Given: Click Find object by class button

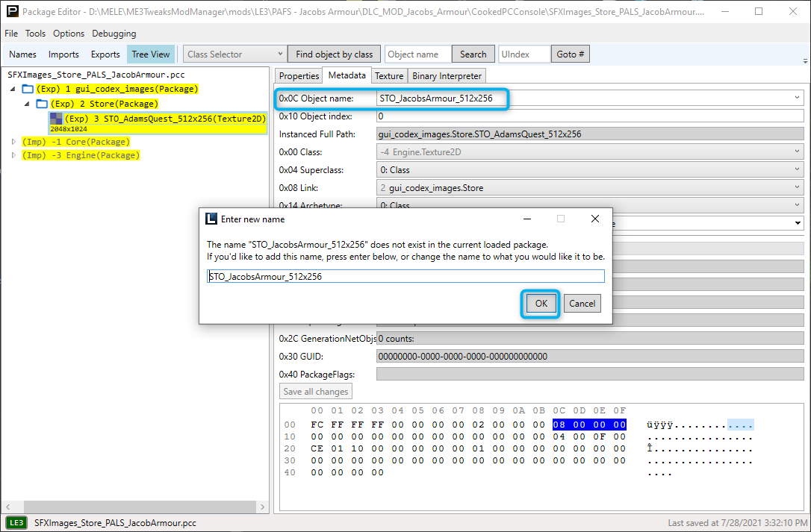Looking at the screenshot, I should point(334,54).
